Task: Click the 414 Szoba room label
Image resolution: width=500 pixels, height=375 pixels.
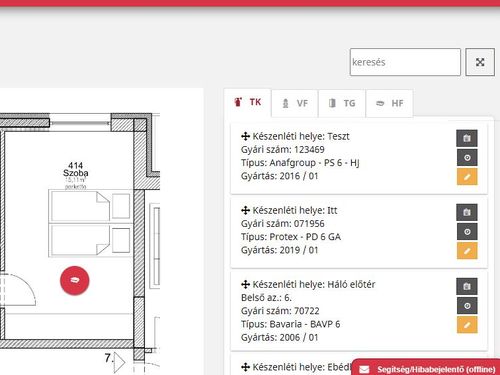Action: point(76,169)
